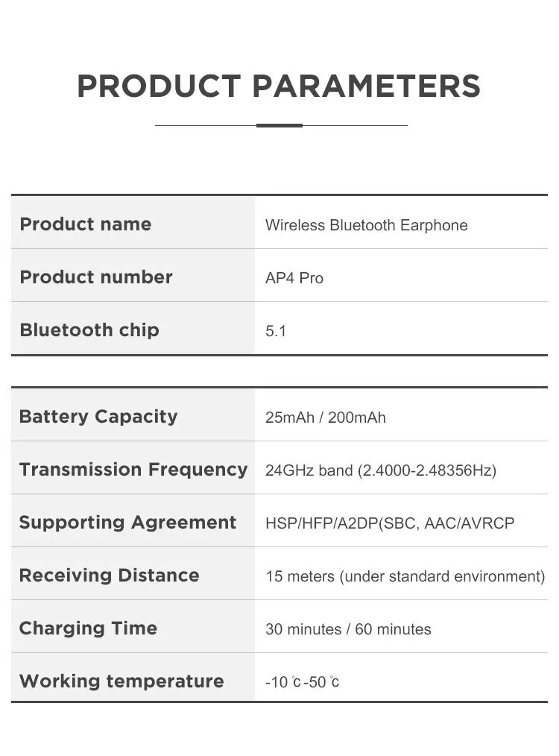Click the 24GHz band frequency value

pos(381,470)
